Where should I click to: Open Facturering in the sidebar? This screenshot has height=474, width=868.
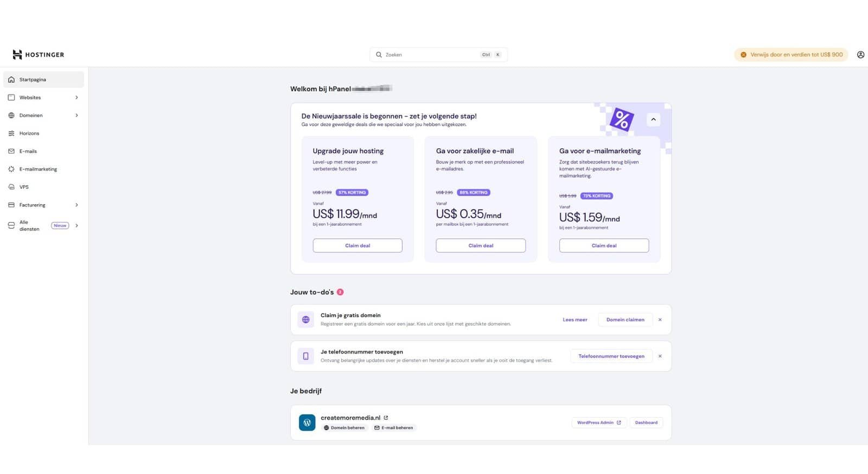pos(43,205)
